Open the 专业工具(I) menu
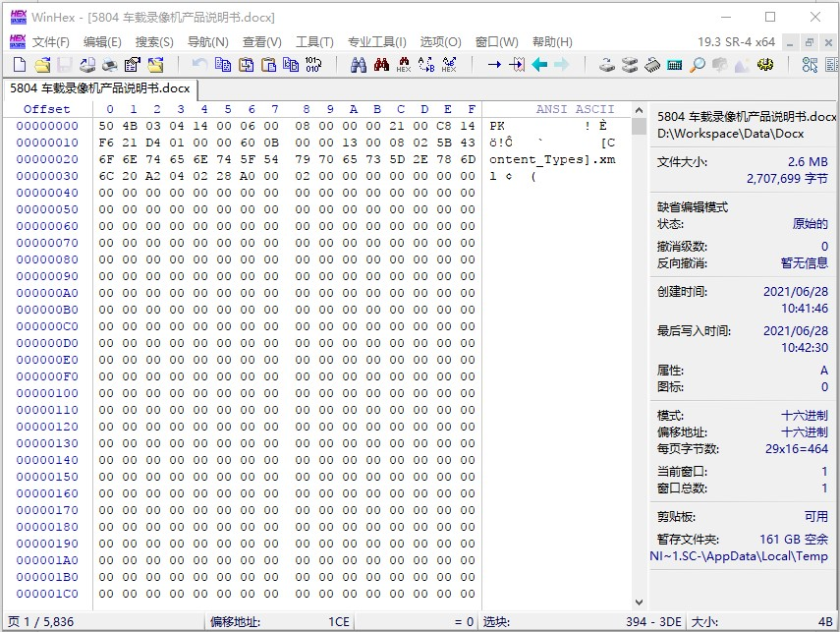Screen dimensions: 840x632 [377, 42]
